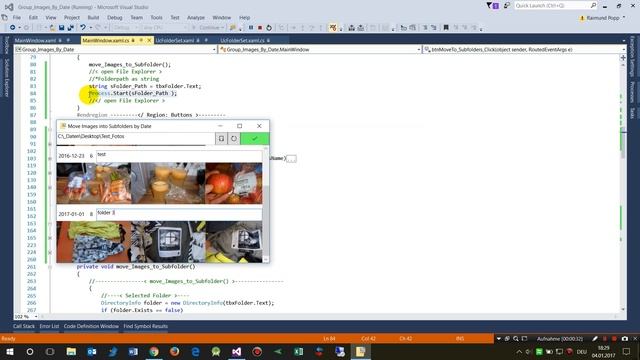Show hidden system tray icons chevron
Image resolution: width=640 pixels, height=360 pixels.
pyautogui.click(x=519, y=351)
